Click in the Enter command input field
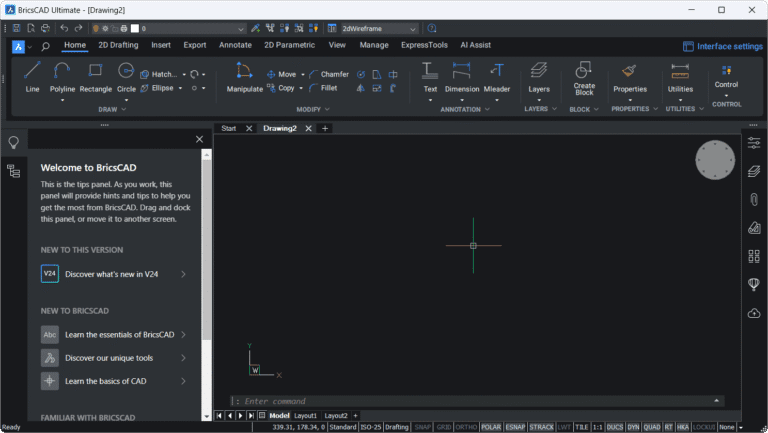This screenshot has height=433, width=768. (477, 401)
